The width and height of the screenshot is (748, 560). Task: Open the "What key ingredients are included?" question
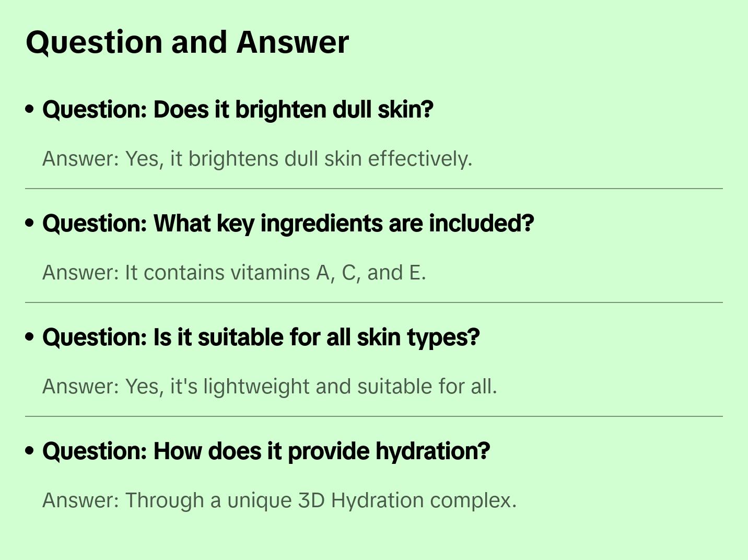pos(288,224)
